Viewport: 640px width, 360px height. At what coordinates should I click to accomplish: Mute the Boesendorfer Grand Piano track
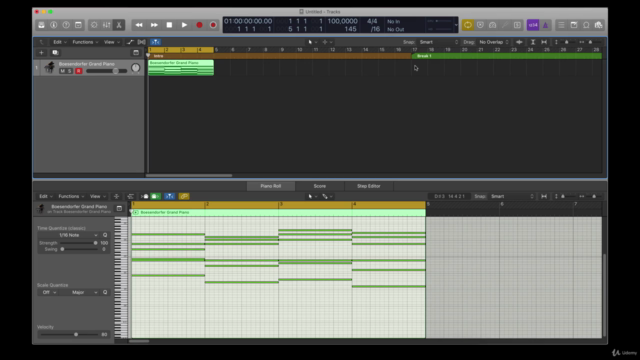(x=62, y=71)
